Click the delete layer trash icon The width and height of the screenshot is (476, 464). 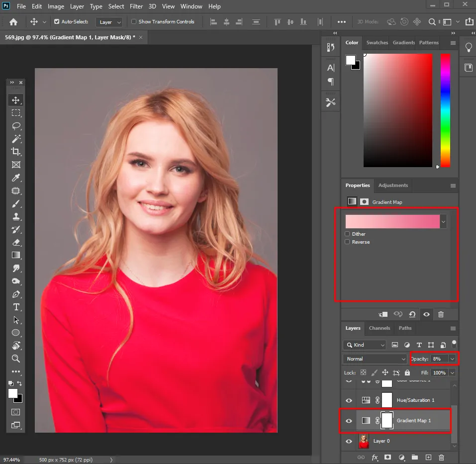coord(441,458)
